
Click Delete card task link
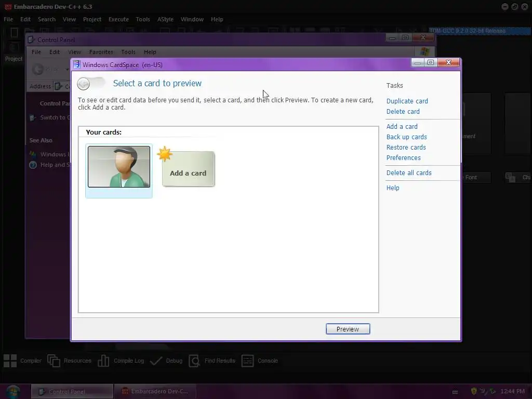[403, 112]
